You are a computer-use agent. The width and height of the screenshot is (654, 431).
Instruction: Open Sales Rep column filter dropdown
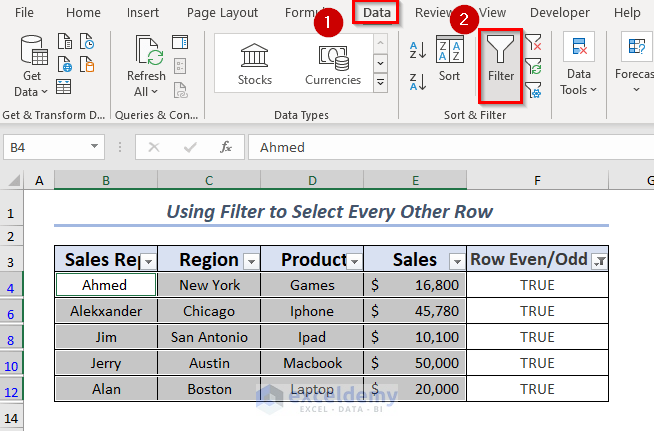[x=148, y=261]
